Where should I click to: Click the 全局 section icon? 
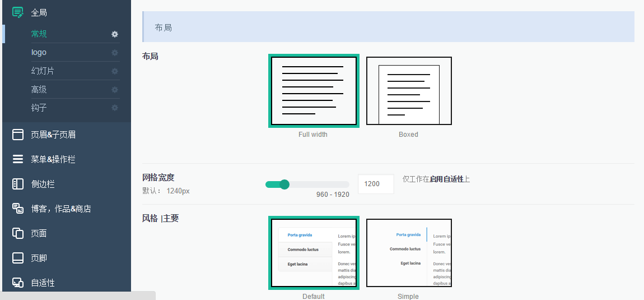pyautogui.click(x=18, y=12)
